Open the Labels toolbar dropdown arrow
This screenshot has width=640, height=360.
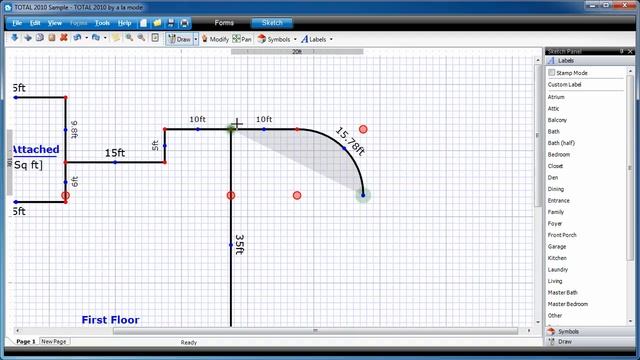click(x=331, y=40)
